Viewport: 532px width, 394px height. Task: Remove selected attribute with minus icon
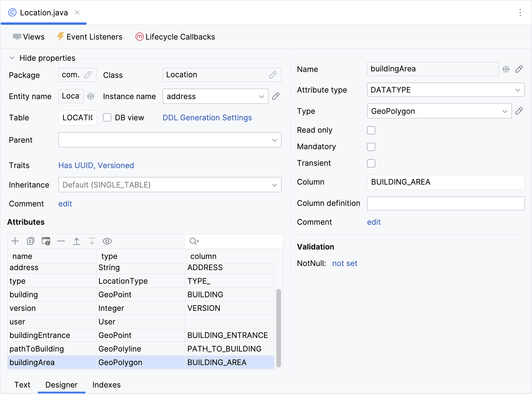(61, 241)
